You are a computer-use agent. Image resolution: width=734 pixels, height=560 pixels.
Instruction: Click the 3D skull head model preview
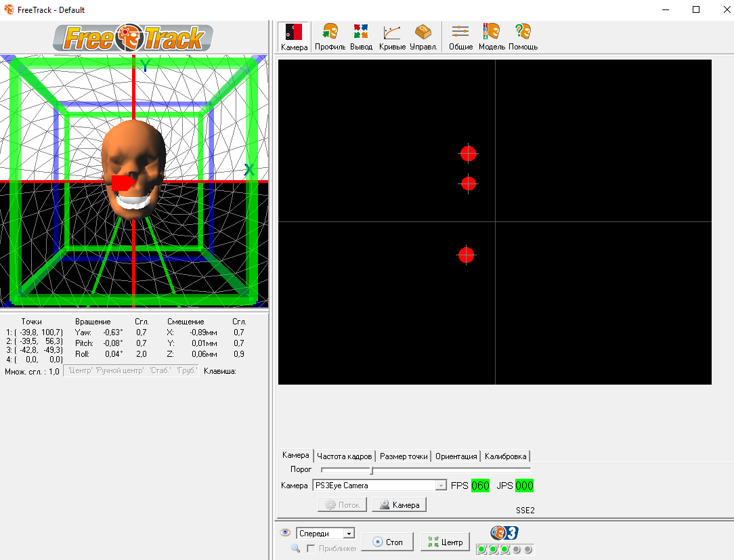(x=134, y=169)
